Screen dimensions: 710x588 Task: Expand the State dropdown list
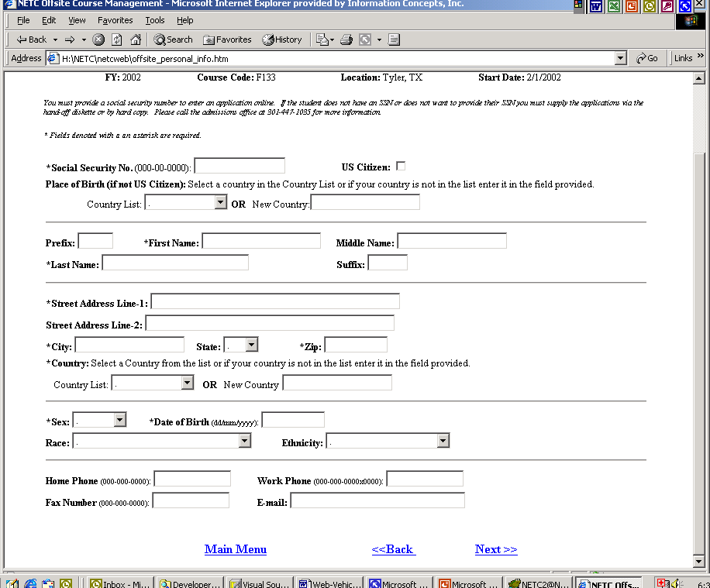click(251, 345)
